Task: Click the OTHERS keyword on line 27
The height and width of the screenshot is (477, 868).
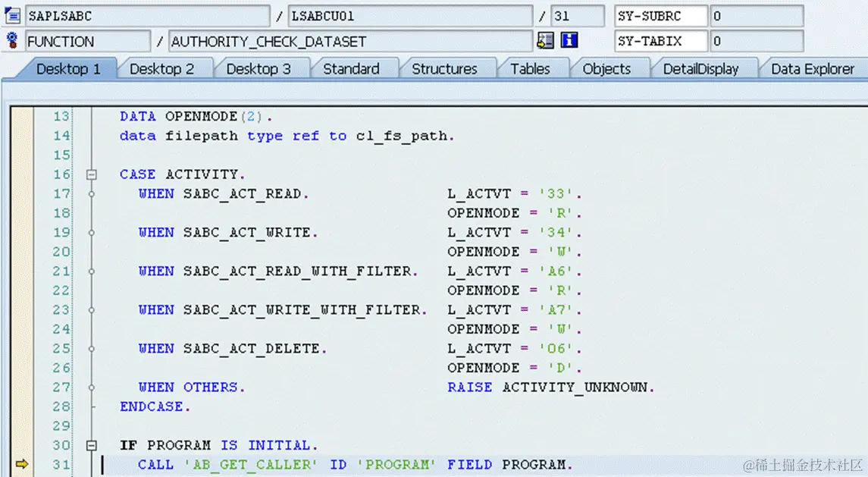Action: pyautogui.click(x=210, y=388)
